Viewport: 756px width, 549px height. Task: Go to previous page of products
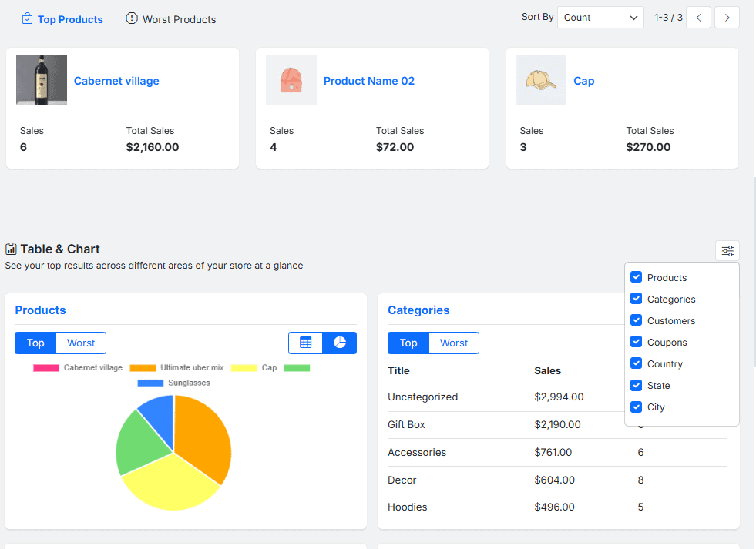[x=698, y=17]
